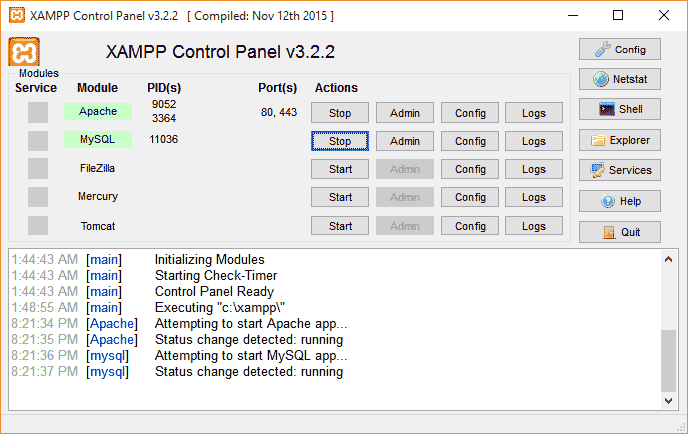Click the large orange XAMPP logo
The width and height of the screenshot is (688, 434).
[x=24, y=52]
